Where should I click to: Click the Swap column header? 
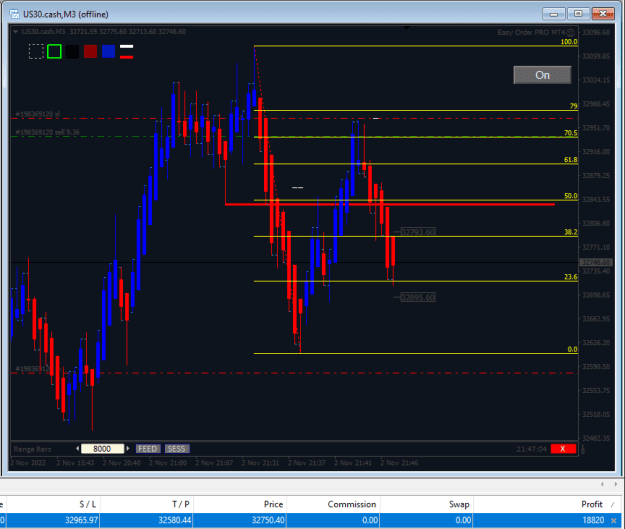[459, 504]
